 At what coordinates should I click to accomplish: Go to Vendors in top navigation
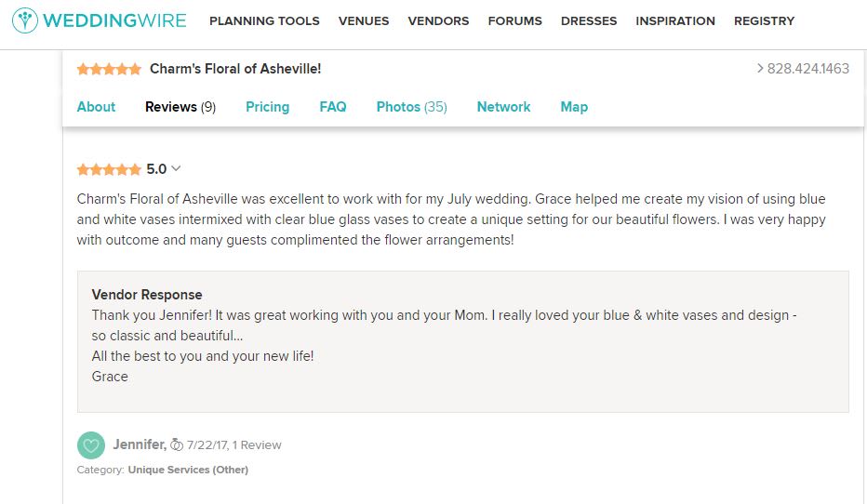tap(438, 20)
